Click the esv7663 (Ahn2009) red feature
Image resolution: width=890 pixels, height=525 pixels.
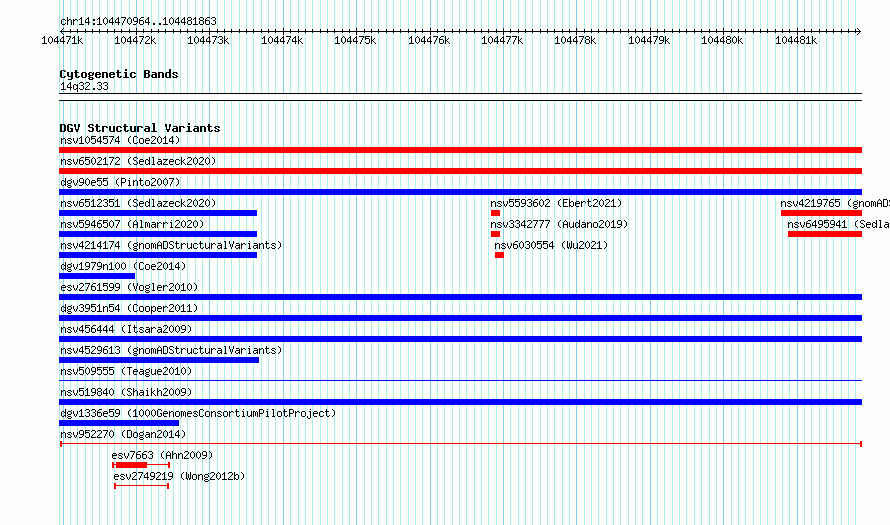141,465
